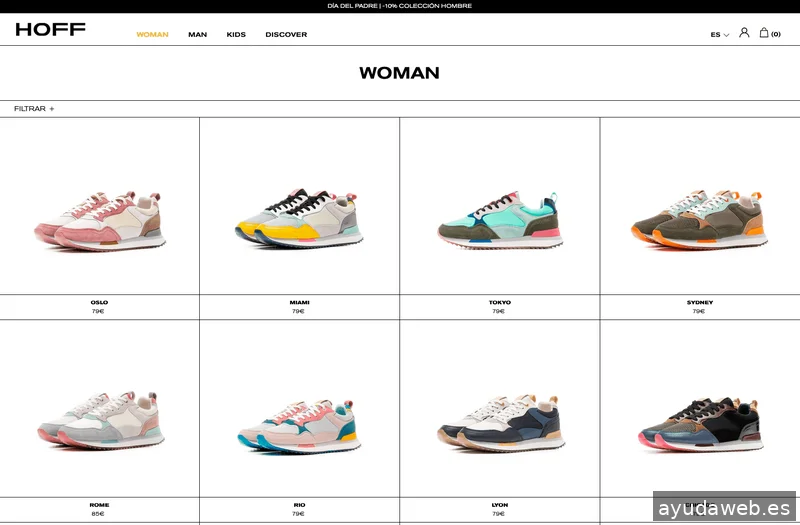Open the KIDS menu item

(236, 35)
